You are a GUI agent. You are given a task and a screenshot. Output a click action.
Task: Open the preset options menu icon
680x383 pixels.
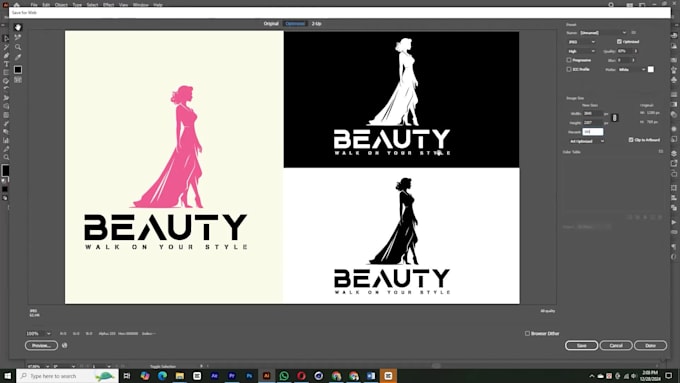pos(634,33)
